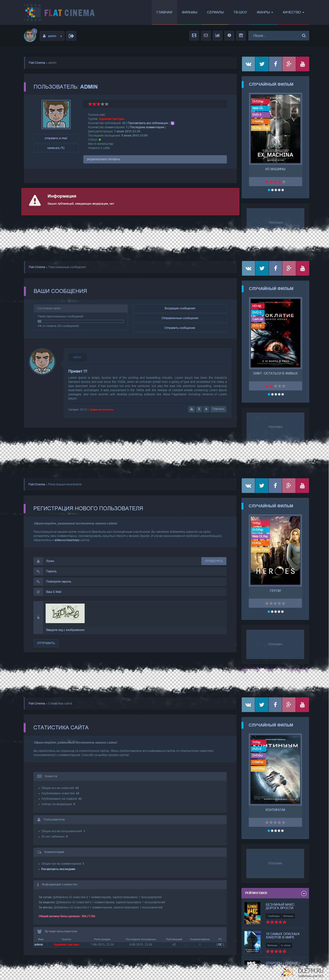
Task: Delete the message using the X icon
Action: (x=206, y=409)
